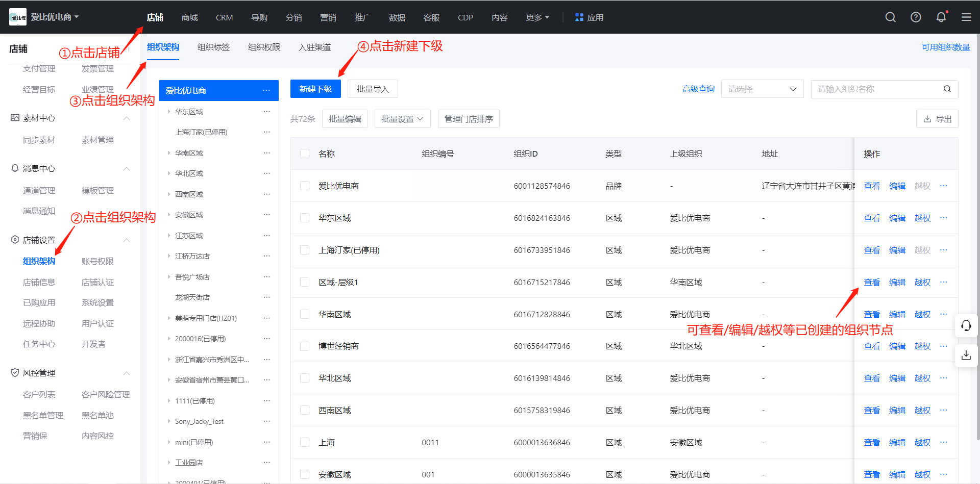Check the 区域-层级1 row checkbox
Screen dimensions: 980x484
[305, 282]
